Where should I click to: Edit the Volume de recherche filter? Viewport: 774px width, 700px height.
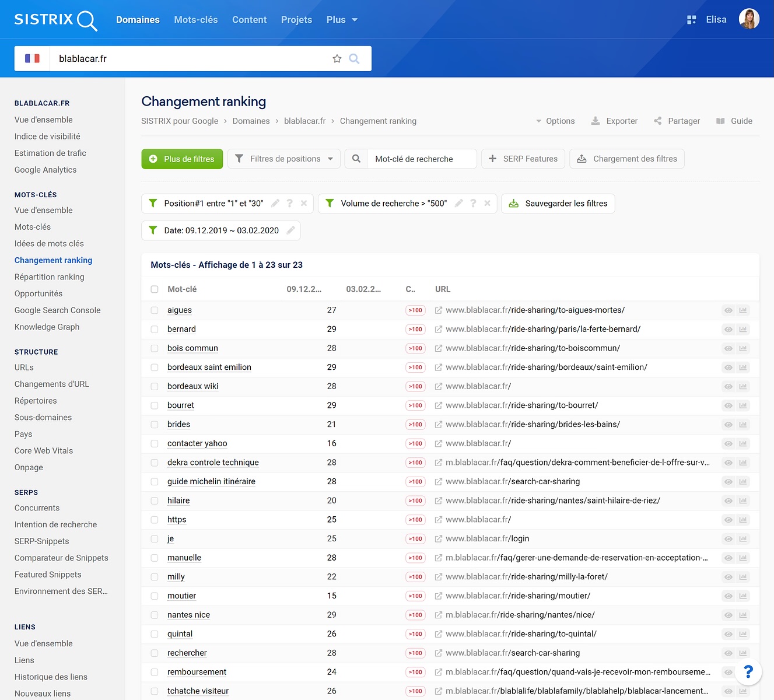coord(459,203)
